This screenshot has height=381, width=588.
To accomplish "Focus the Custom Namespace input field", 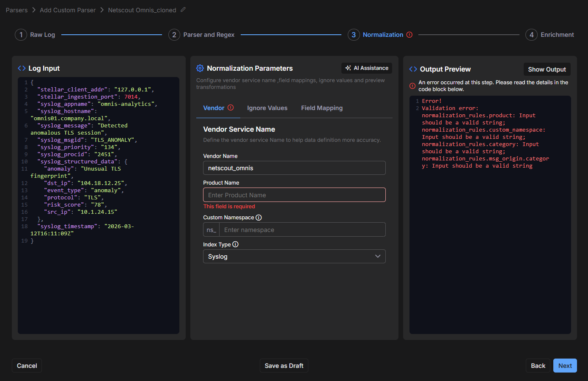I will [302, 230].
